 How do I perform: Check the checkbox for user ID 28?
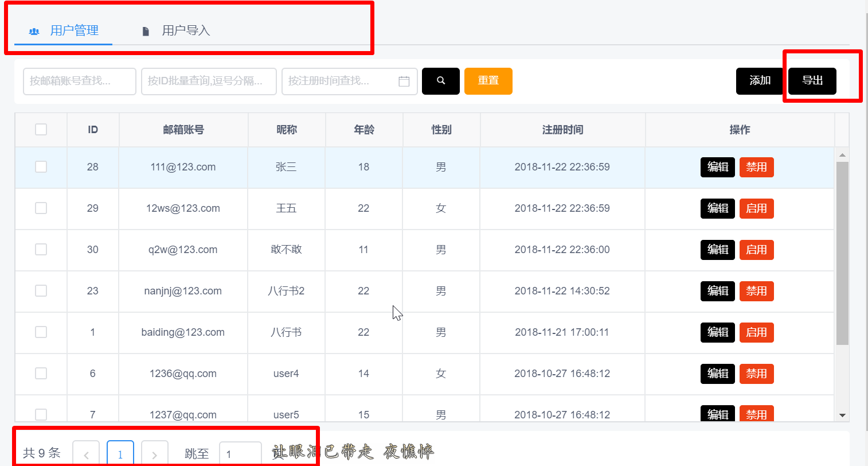click(41, 167)
